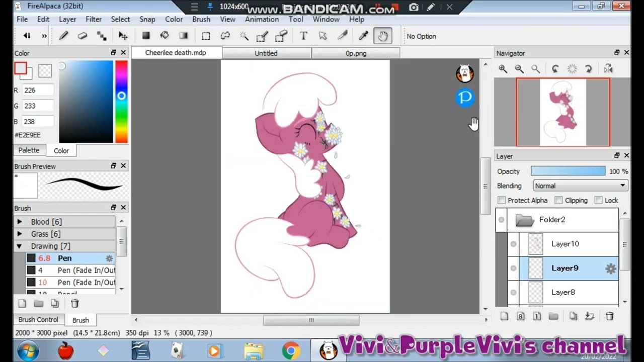
Task: Select the Magic Wand tool
Action: (x=244, y=36)
